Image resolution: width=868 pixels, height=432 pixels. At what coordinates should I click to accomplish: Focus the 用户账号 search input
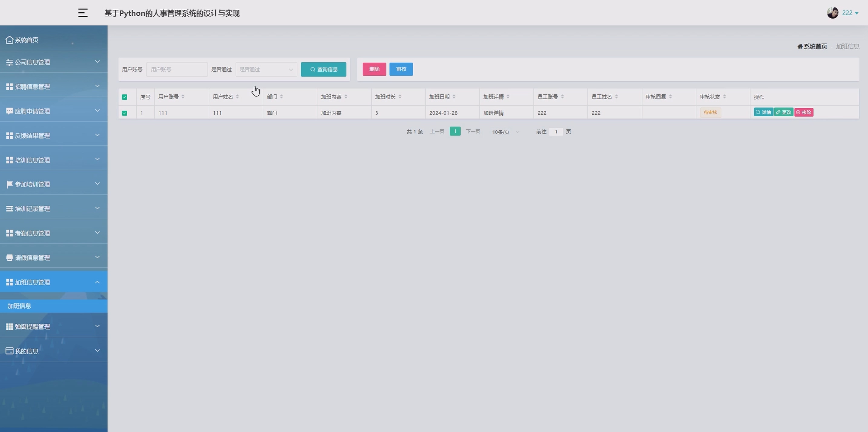coord(177,69)
